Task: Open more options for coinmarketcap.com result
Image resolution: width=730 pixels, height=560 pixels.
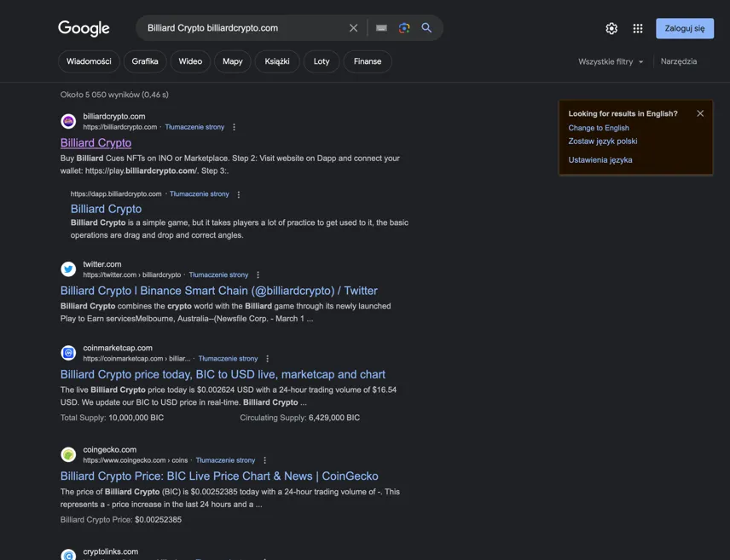Action: [267, 359]
